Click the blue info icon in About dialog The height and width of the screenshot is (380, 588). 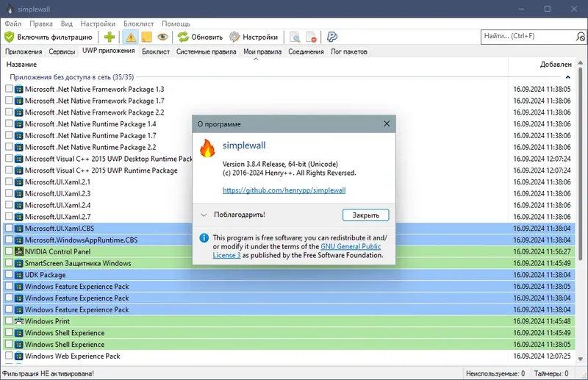click(x=204, y=238)
